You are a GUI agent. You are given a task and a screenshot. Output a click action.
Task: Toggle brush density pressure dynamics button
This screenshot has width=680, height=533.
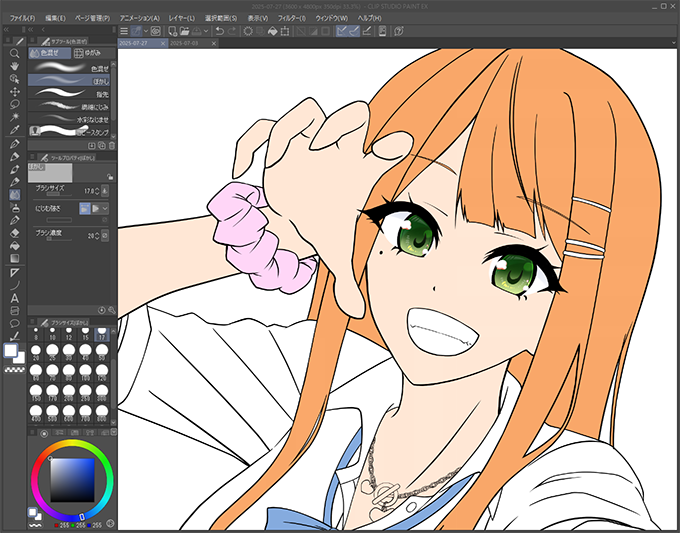coord(105,235)
